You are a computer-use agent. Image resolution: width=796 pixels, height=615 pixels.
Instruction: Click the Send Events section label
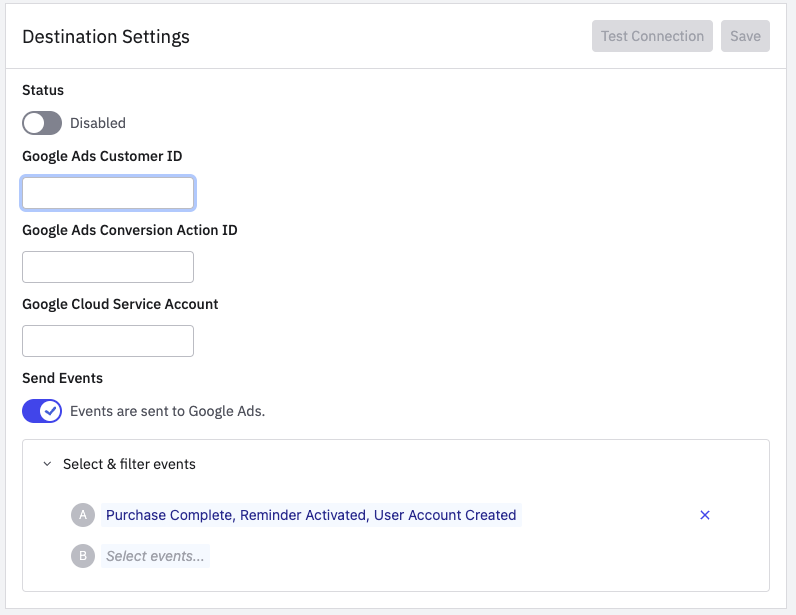(x=62, y=378)
